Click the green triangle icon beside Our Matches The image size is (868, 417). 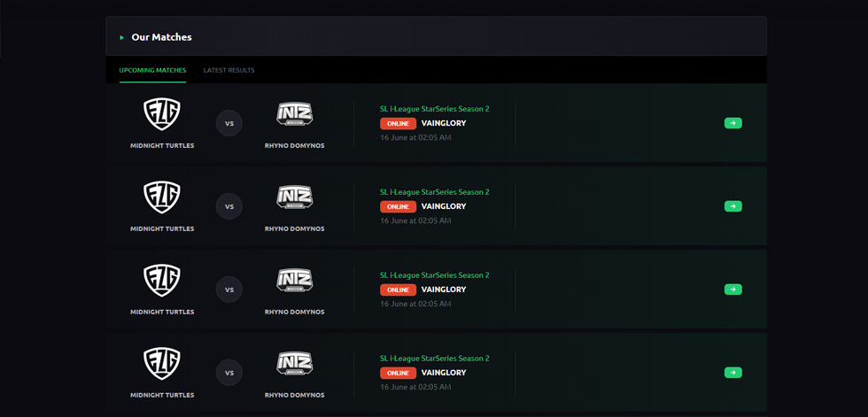(x=122, y=37)
